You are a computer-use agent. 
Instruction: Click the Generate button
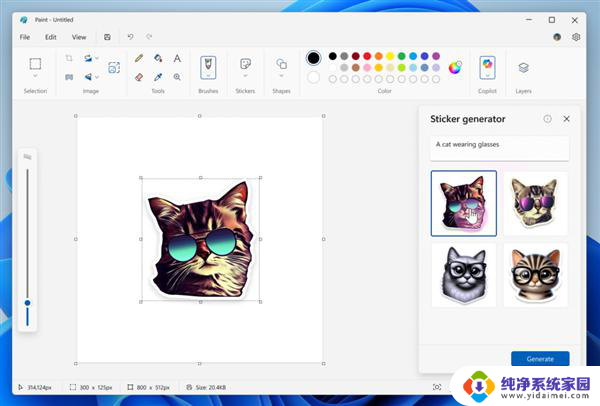[539, 359]
